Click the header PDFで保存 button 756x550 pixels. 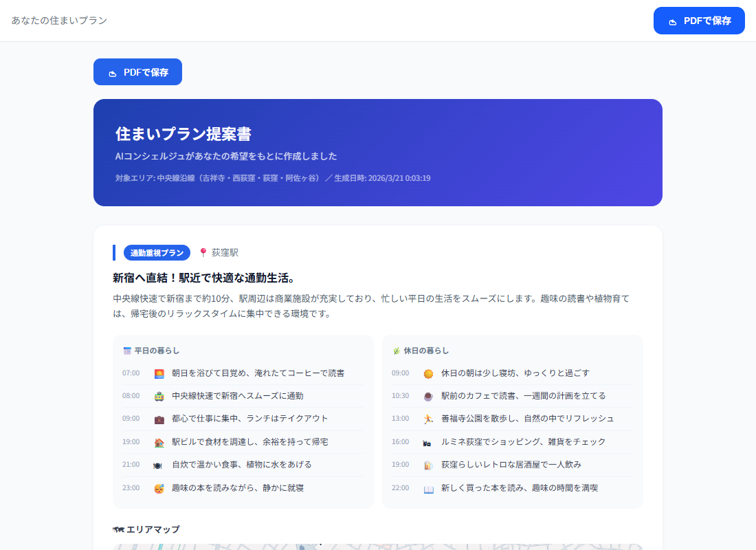pos(699,21)
